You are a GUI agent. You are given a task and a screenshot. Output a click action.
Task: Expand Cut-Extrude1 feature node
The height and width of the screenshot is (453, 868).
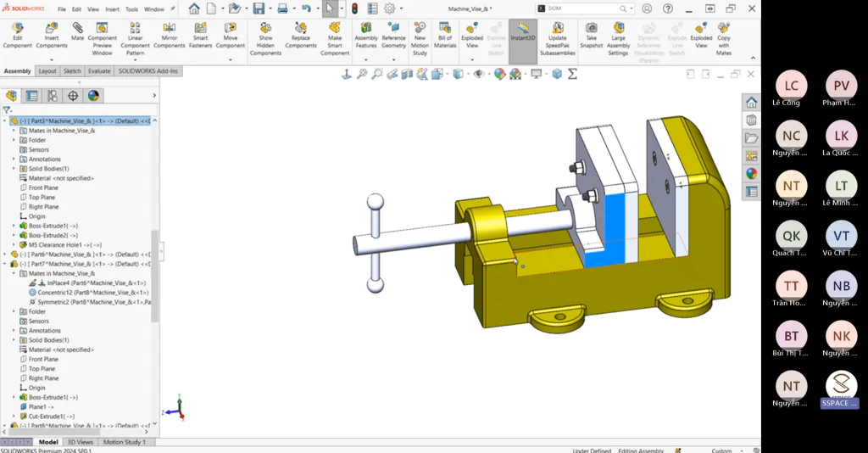[x=14, y=416]
